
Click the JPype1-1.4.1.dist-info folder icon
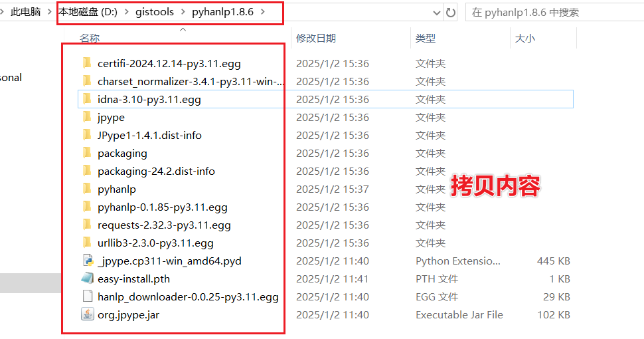(87, 135)
